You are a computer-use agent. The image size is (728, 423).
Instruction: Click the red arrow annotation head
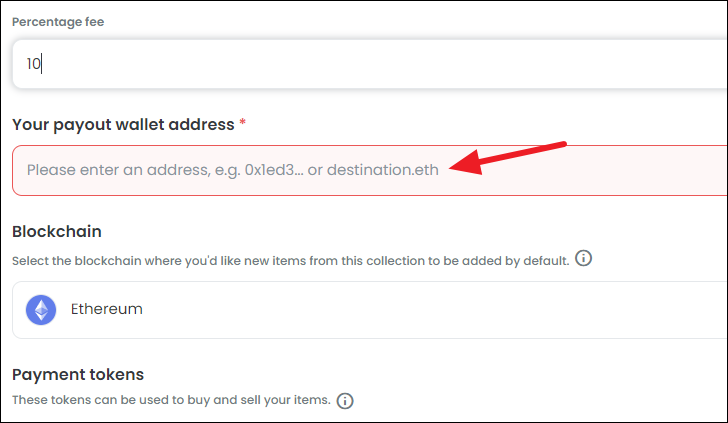[466, 163]
